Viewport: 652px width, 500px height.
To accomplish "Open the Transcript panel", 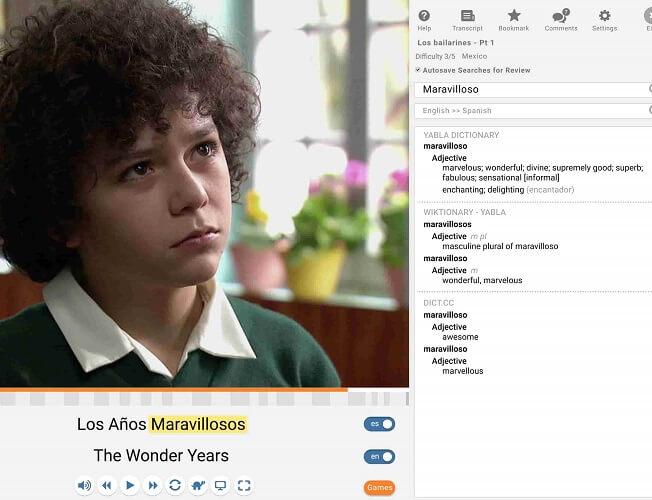I will pos(467,20).
